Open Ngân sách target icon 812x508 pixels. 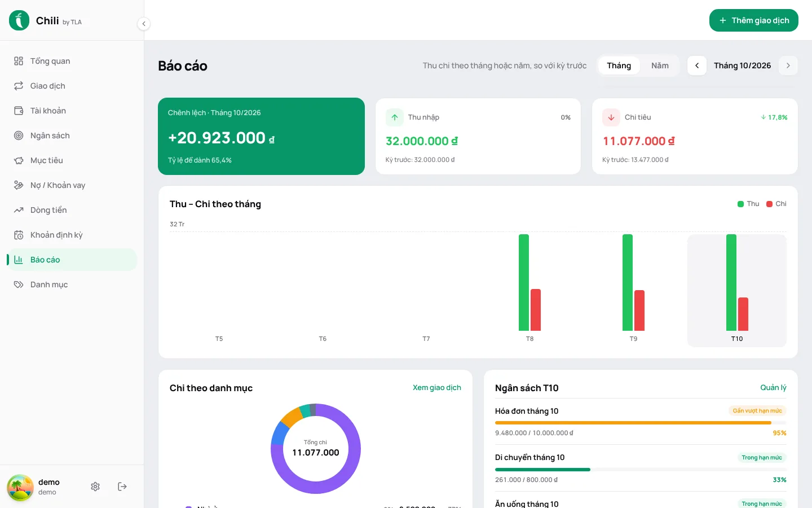coord(19,135)
